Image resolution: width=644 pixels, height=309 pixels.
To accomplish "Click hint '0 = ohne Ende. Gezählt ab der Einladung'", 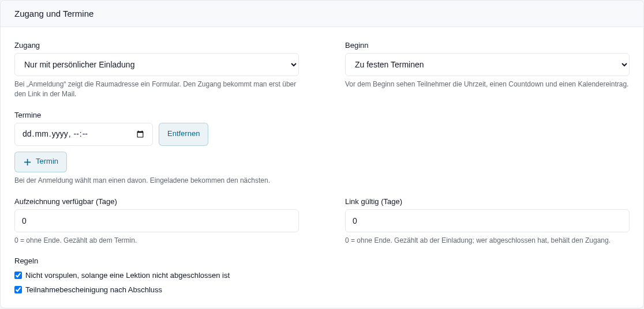I will point(478,240).
